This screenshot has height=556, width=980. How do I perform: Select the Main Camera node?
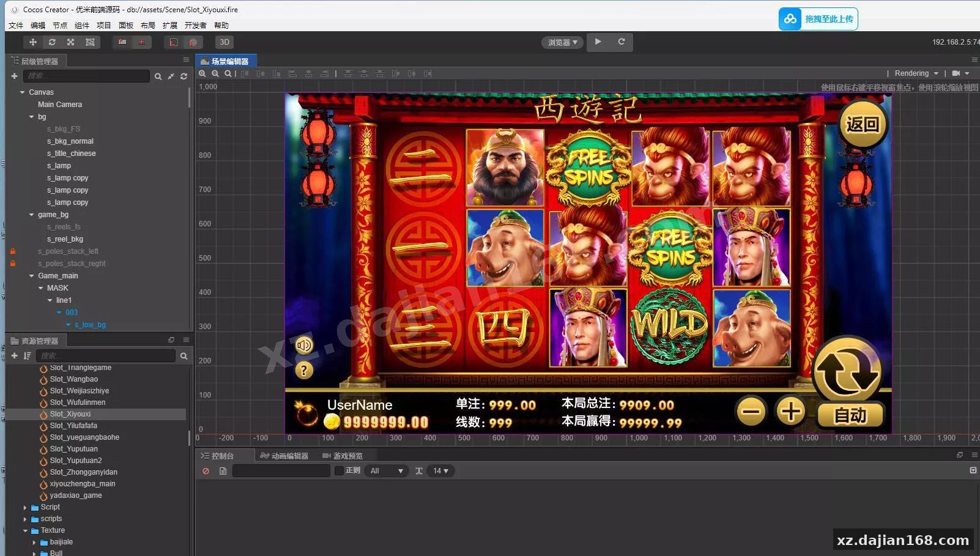click(x=60, y=105)
